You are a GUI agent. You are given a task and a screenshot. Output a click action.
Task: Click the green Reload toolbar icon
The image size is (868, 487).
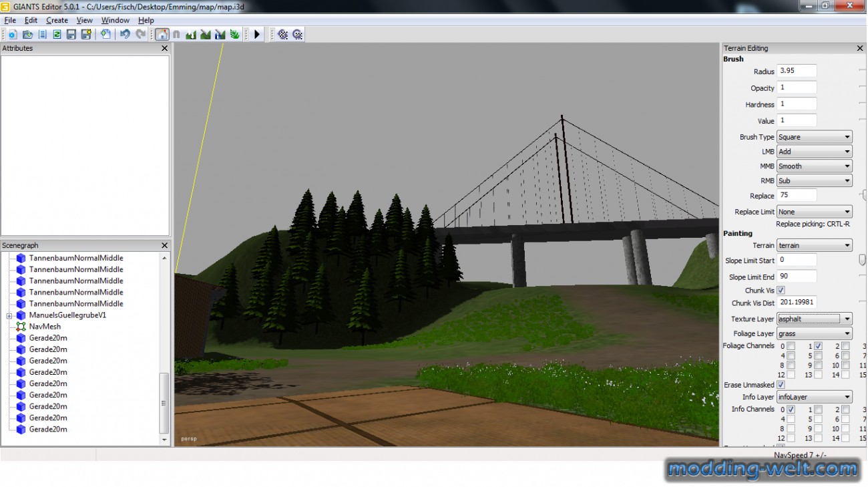(x=57, y=34)
